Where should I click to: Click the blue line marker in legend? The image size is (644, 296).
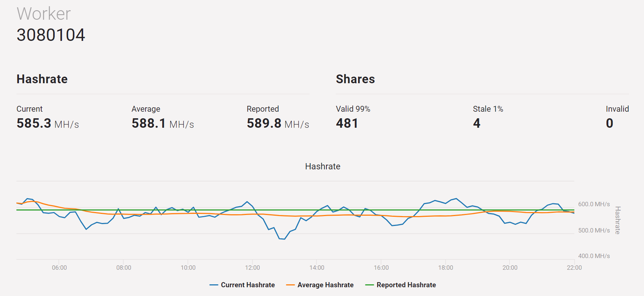(x=214, y=285)
